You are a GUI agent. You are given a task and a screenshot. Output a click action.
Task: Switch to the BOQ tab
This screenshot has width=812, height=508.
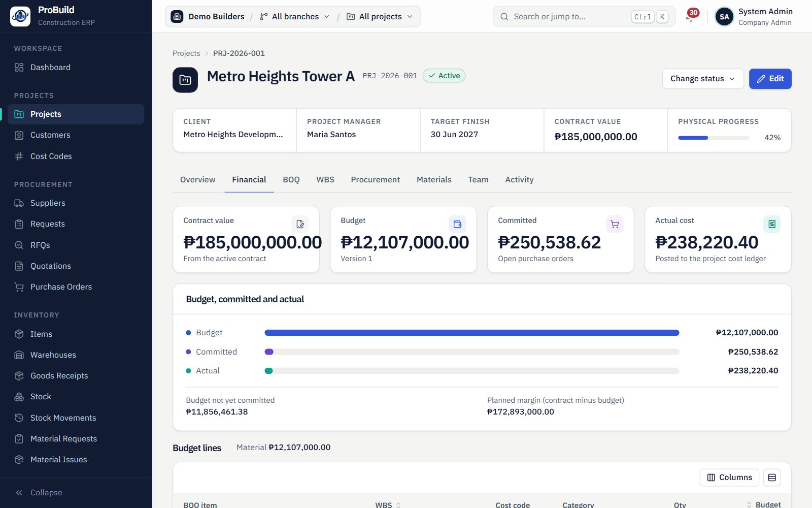pos(291,180)
